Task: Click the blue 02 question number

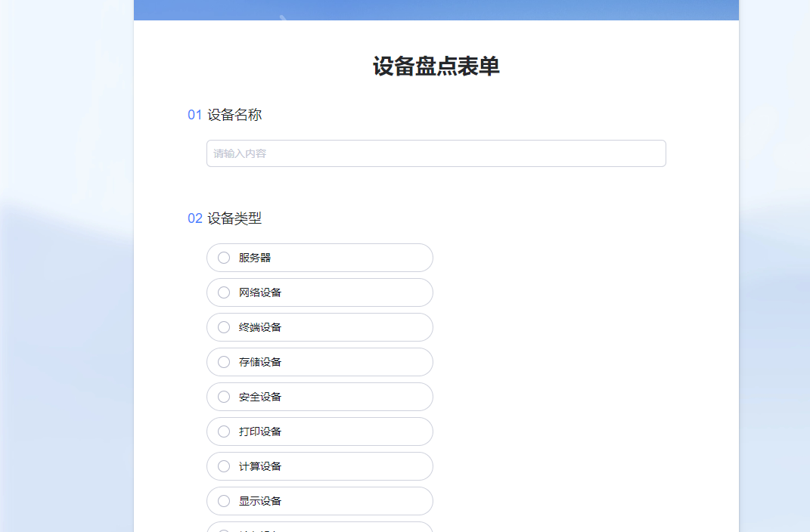Action: [194, 218]
